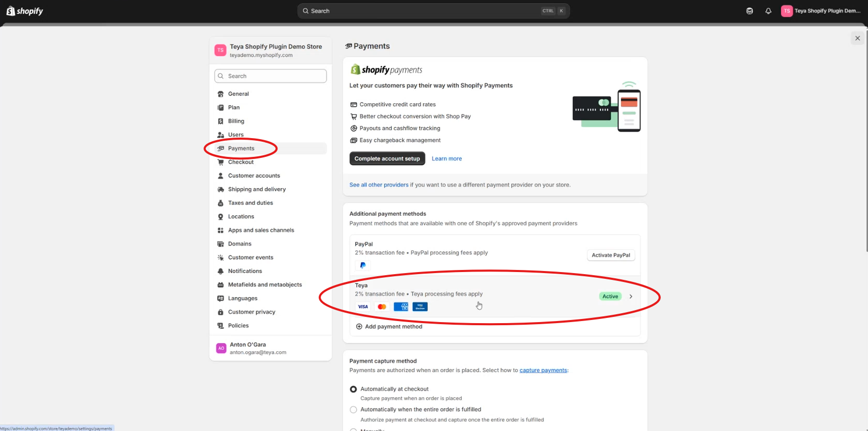This screenshot has height=431, width=868.
Task: Open the Teya Shopify Plugin Dem... store menu
Action: pos(821,11)
